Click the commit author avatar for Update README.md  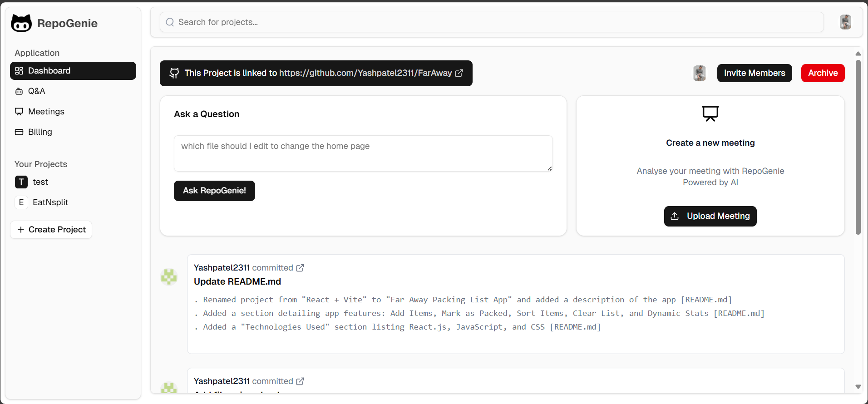(x=169, y=276)
